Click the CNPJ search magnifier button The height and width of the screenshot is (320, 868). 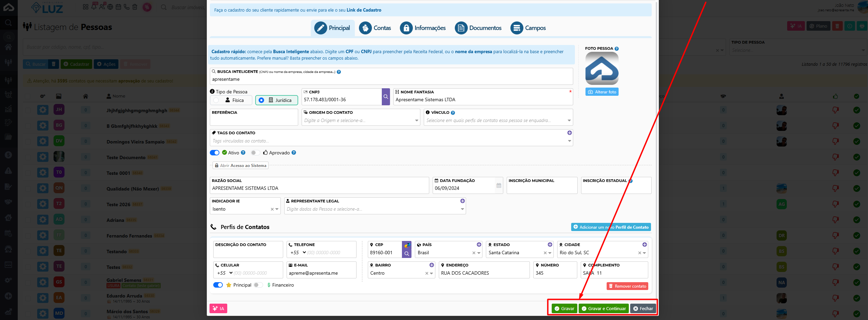(386, 97)
